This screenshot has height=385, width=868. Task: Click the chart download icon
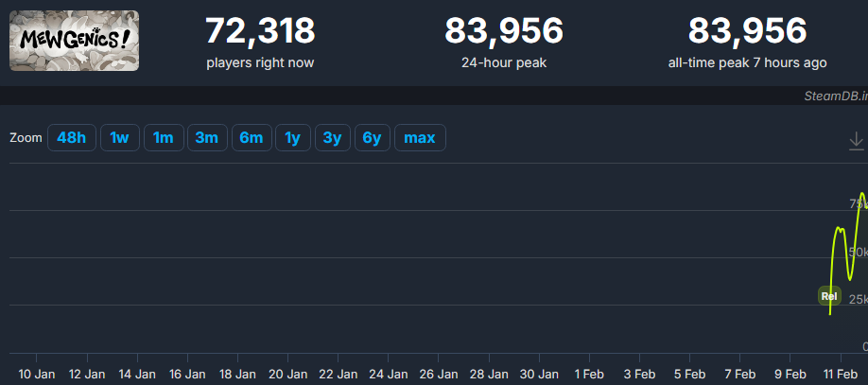coord(856,141)
